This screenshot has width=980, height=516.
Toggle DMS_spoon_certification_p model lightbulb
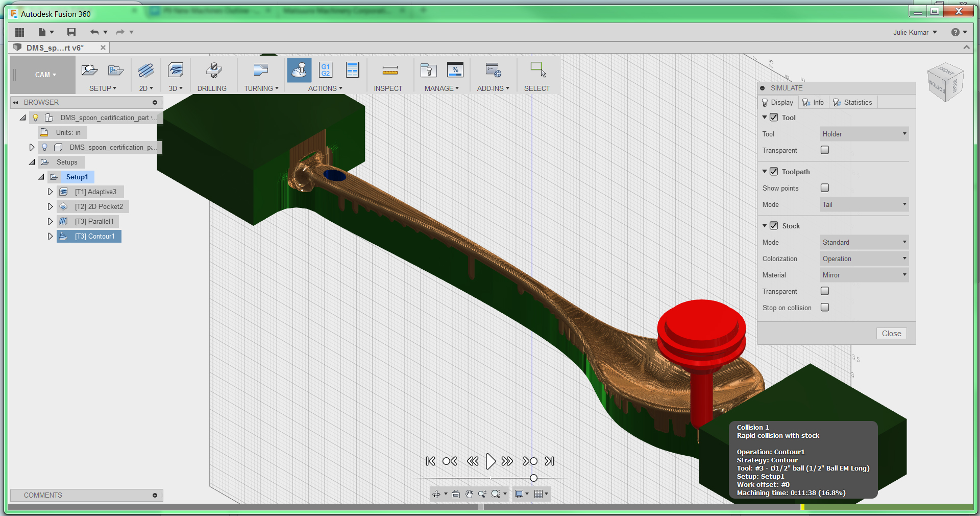tap(44, 147)
